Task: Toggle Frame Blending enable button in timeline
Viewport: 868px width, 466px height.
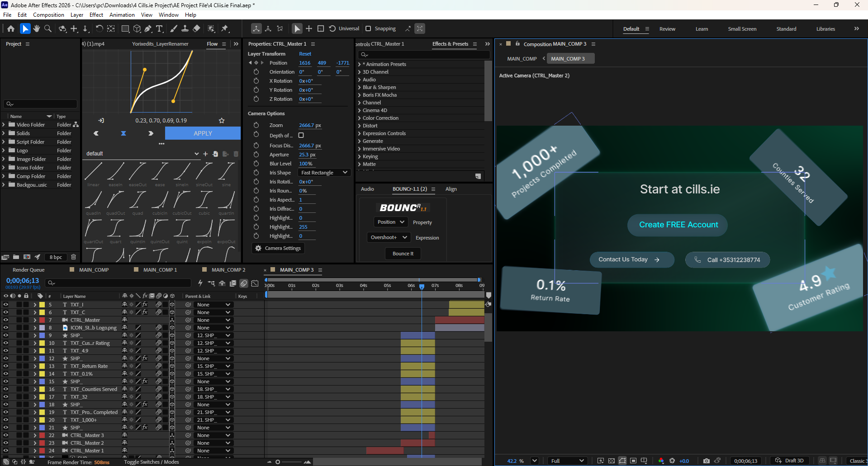Action: coord(233,283)
